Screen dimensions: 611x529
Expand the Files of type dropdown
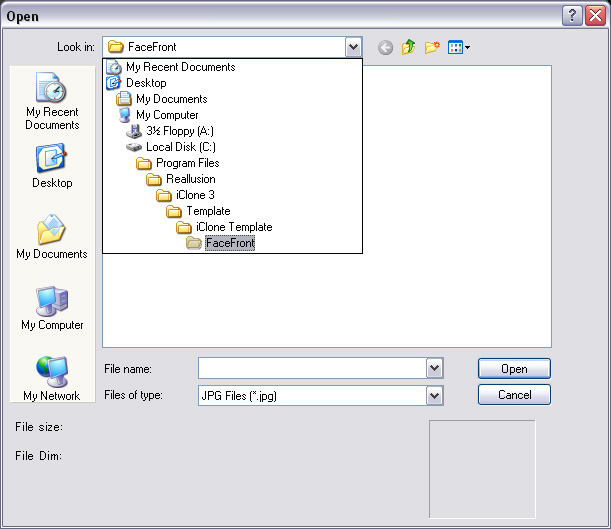coord(434,396)
